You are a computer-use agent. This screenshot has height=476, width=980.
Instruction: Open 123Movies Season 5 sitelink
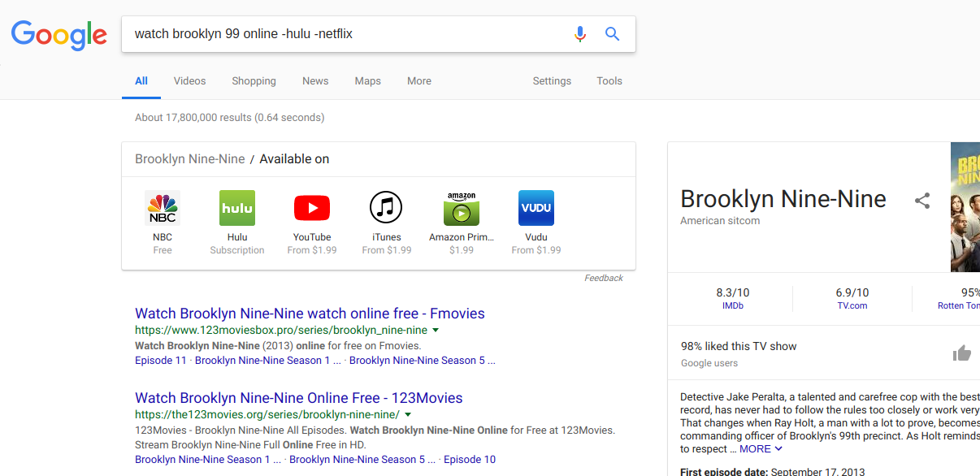click(x=362, y=460)
